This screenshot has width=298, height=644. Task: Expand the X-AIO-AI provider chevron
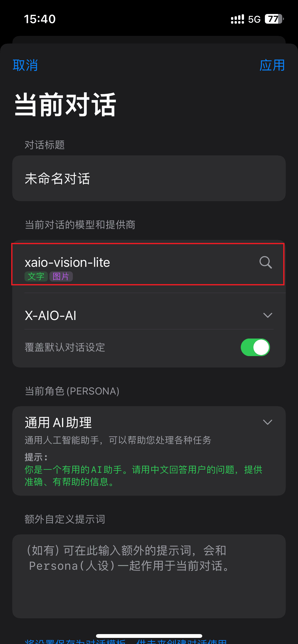click(x=268, y=315)
